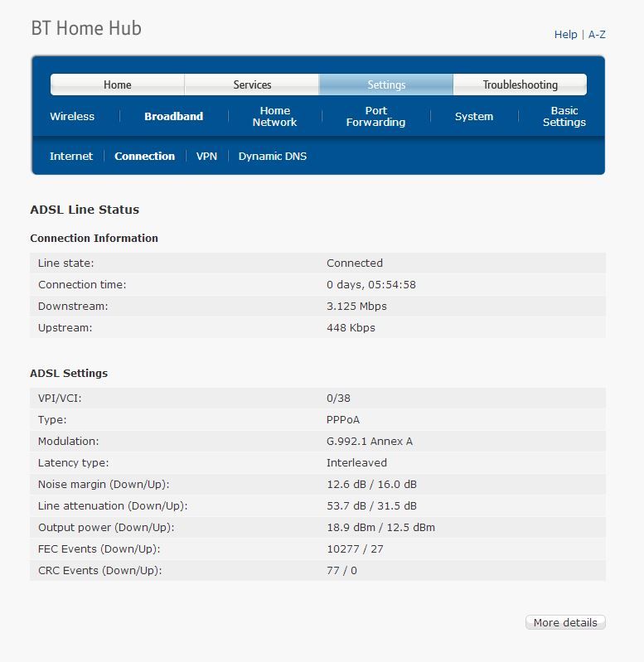
Task: Select latency type 'Interleaved'
Action: click(x=356, y=462)
